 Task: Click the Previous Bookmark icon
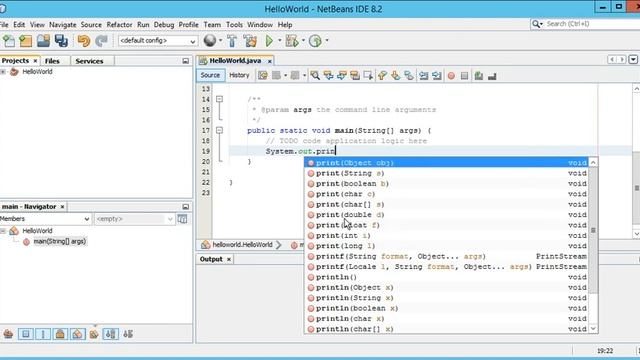tap(382, 76)
